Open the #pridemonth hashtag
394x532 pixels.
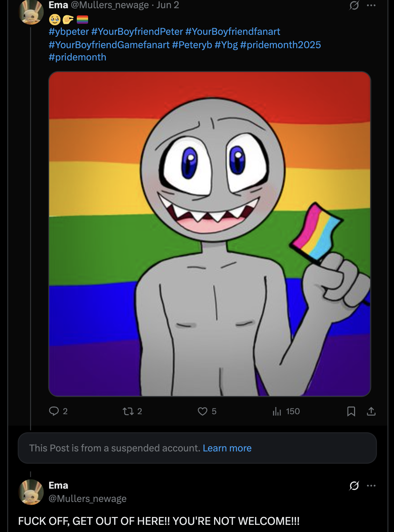(78, 57)
